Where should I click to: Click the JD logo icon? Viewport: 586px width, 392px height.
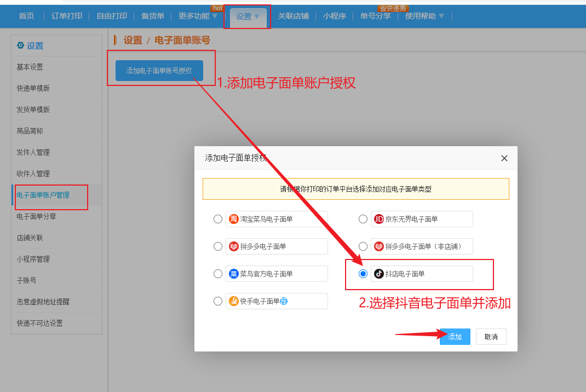coord(379,219)
